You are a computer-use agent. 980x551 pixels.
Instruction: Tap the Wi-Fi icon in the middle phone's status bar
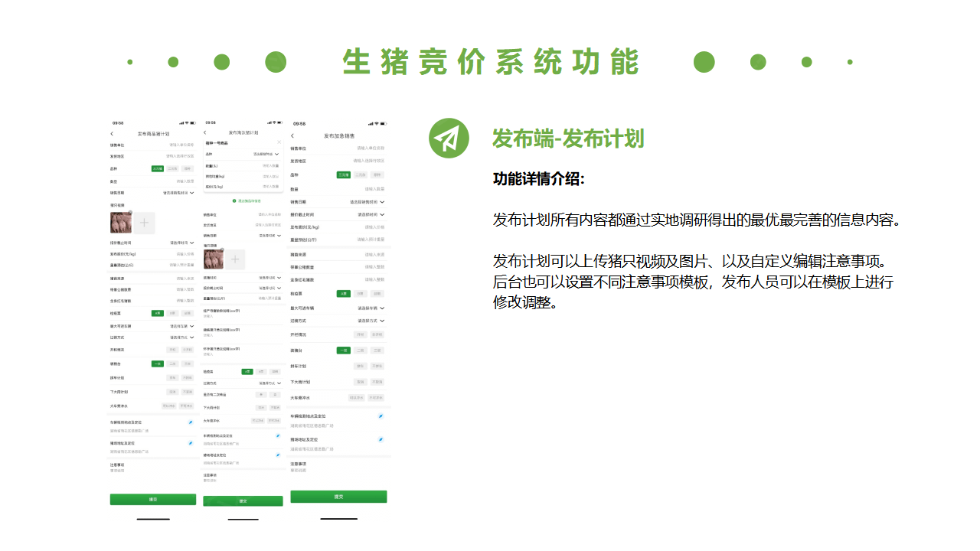pyautogui.click(x=273, y=122)
